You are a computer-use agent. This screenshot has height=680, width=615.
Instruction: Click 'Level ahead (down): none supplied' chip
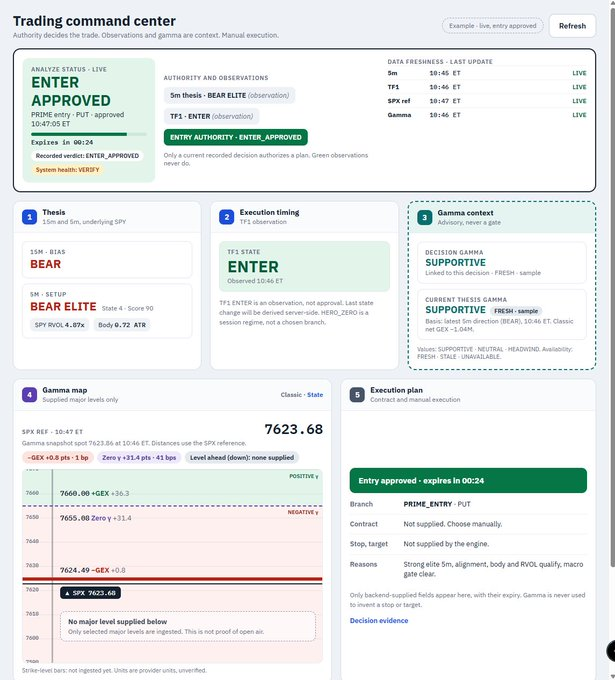point(242,458)
